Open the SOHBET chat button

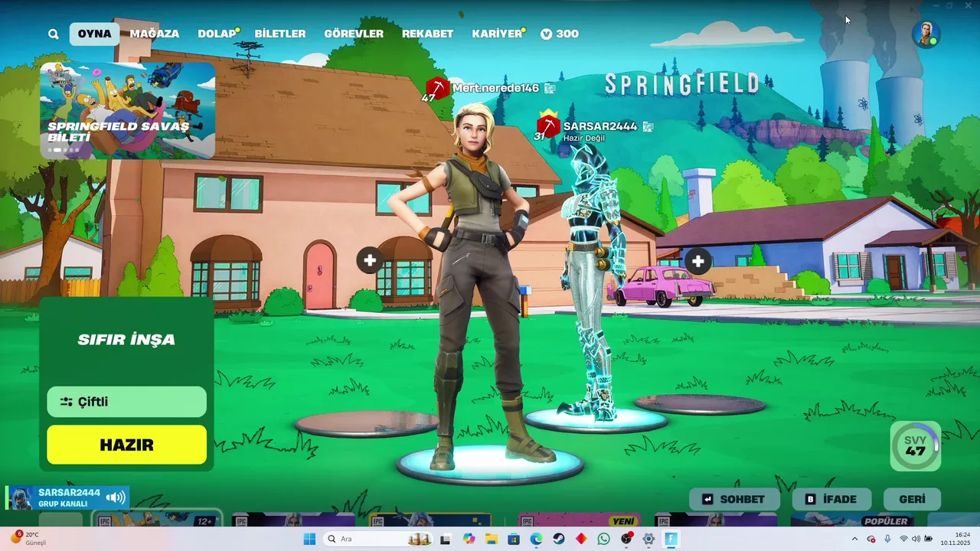734,499
